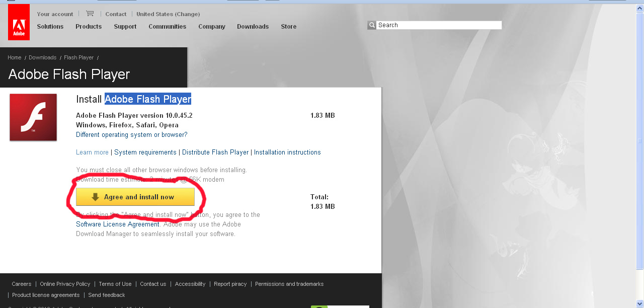Open Your account link
The width and height of the screenshot is (644, 308).
(55, 14)
